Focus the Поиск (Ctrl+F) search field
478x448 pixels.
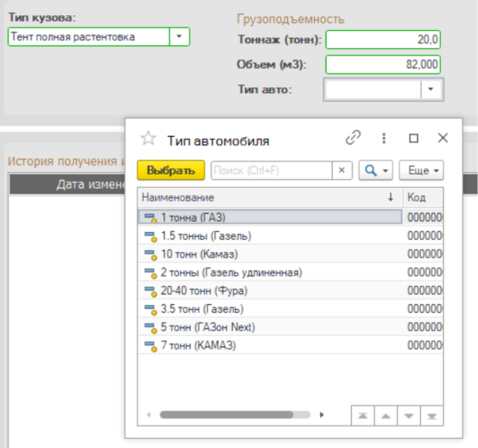(272, 170)
